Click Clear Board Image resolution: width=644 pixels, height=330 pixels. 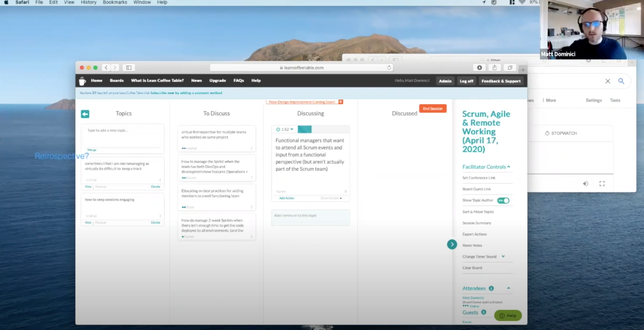click(472, 268)
